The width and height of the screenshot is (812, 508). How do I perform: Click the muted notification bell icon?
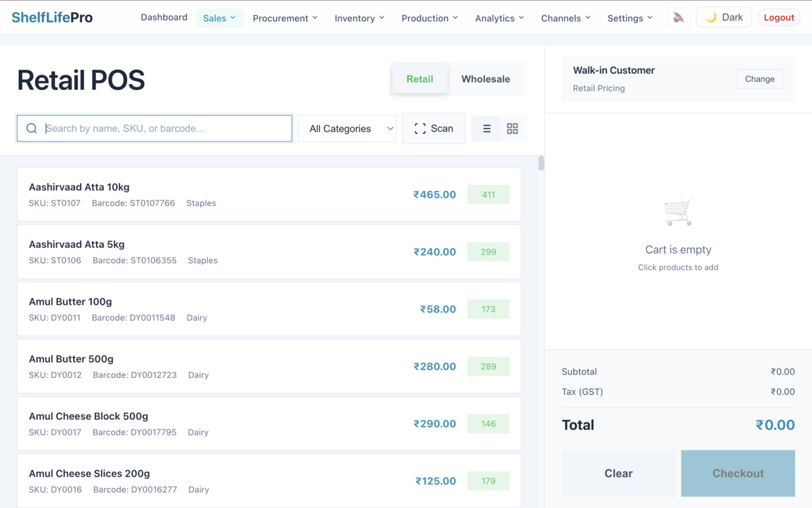click(678, 17)
